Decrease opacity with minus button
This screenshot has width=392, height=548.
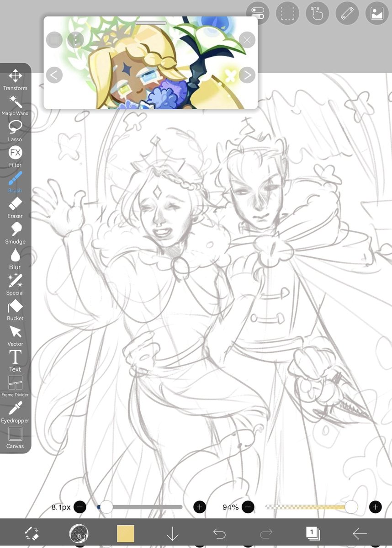[x=248, y=507]
